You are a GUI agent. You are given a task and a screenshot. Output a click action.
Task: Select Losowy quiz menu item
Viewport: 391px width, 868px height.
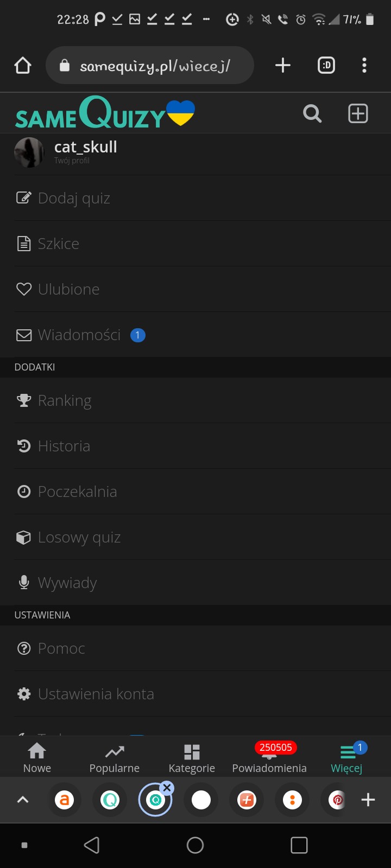[79, 538]
